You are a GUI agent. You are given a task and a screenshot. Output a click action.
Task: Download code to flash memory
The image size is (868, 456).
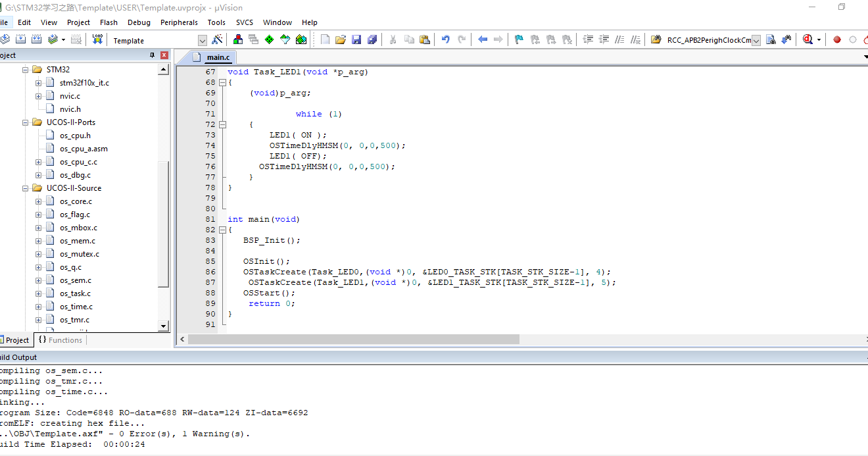[96, 39]
